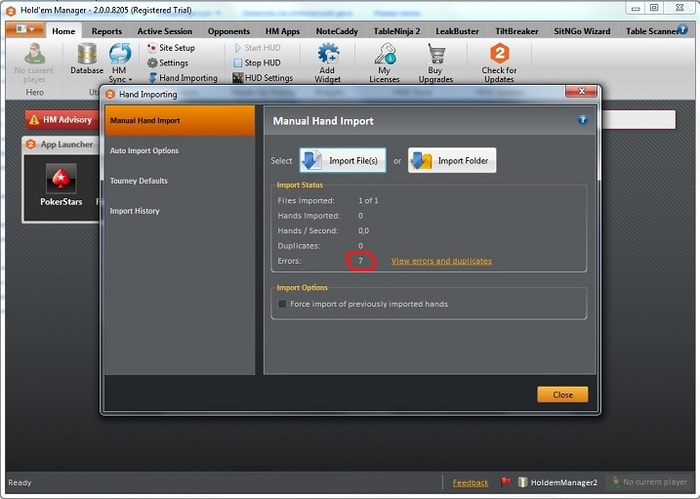
Task: Click the Ready status text
Action: (20, 482)
